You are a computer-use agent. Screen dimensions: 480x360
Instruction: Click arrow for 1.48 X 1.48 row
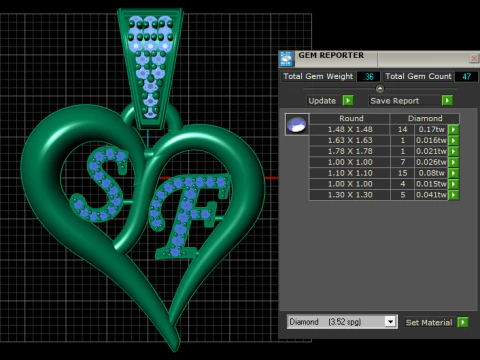tap(454, 129)
